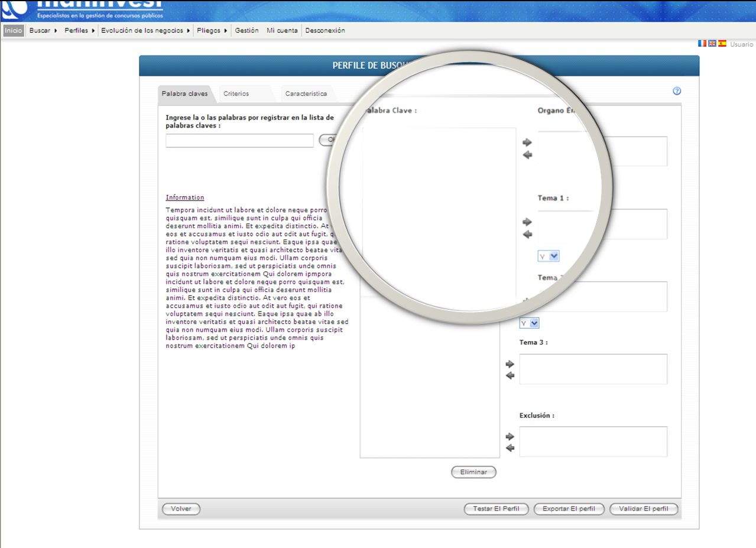Screen dimensions: 756x548
Task: Click the "Tema 1 :" label
Action: (x=553, y=198)
